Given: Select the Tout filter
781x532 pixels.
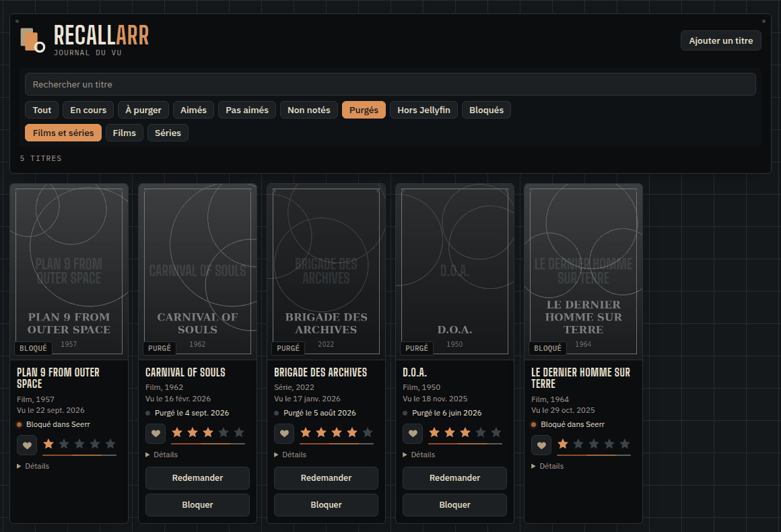Looking at the screenshot, I should (42, 110).
